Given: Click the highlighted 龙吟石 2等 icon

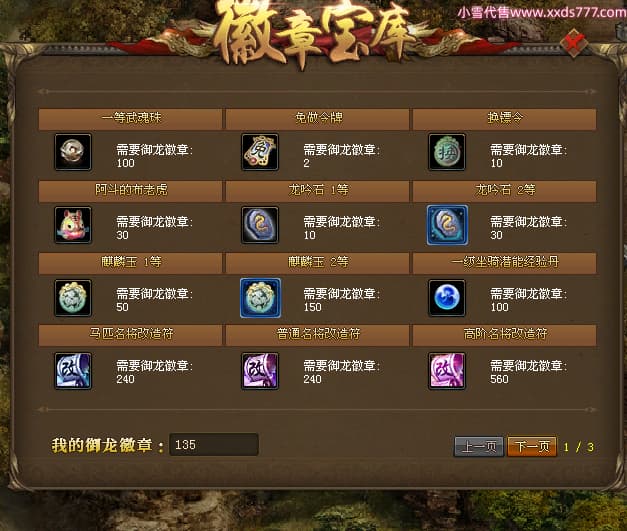Looking at the screenshot, I should tap(447, 225).
